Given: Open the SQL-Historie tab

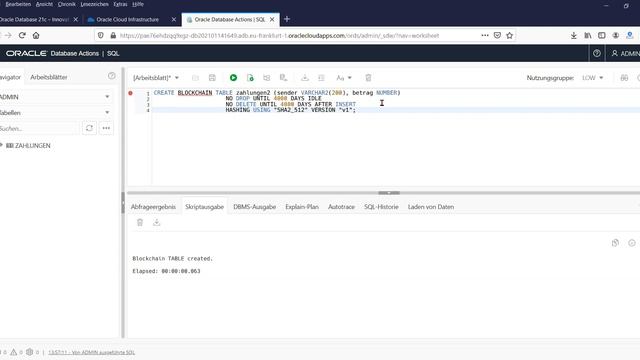Looking at the screenshot, I should (381, 207).
